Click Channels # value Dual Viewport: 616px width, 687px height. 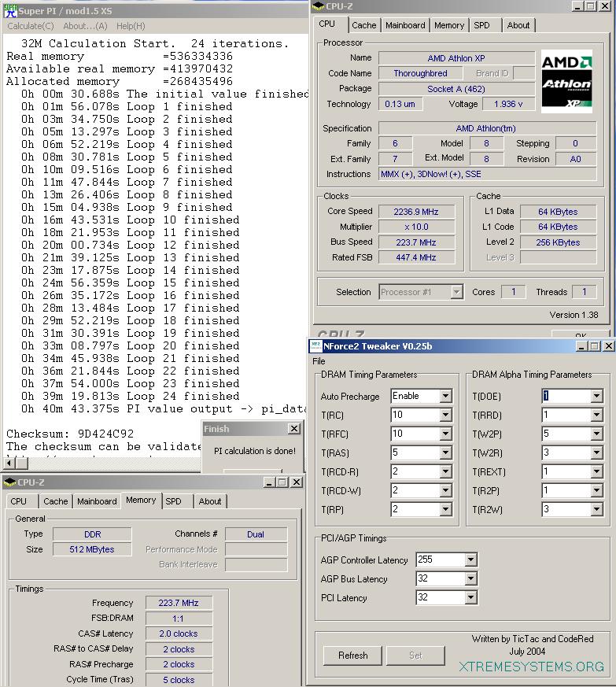coord(256,534)
